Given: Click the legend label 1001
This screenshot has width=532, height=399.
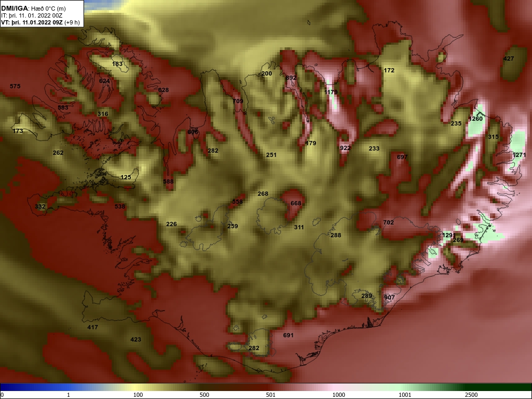Looking at the screenshot, I should coord(405,395).
